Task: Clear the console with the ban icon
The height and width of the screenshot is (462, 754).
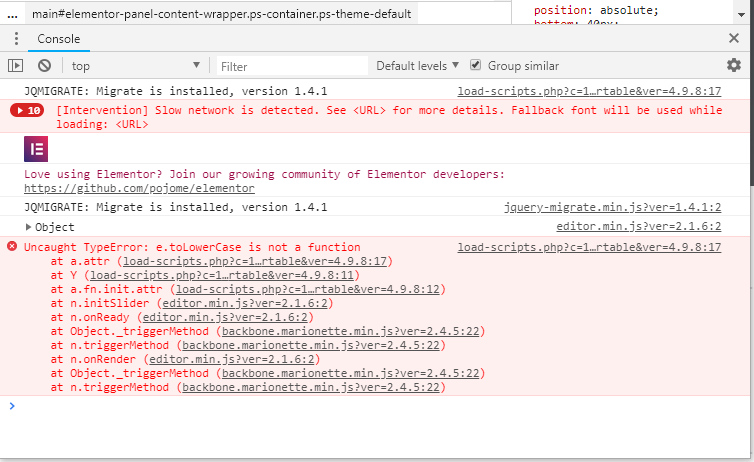Action: click(x=44, y=65)
